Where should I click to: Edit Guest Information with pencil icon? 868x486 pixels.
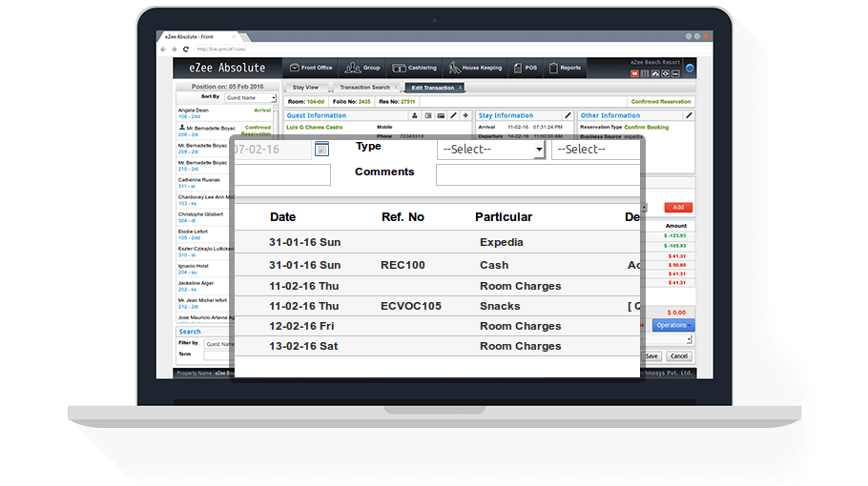coord(453,115)
